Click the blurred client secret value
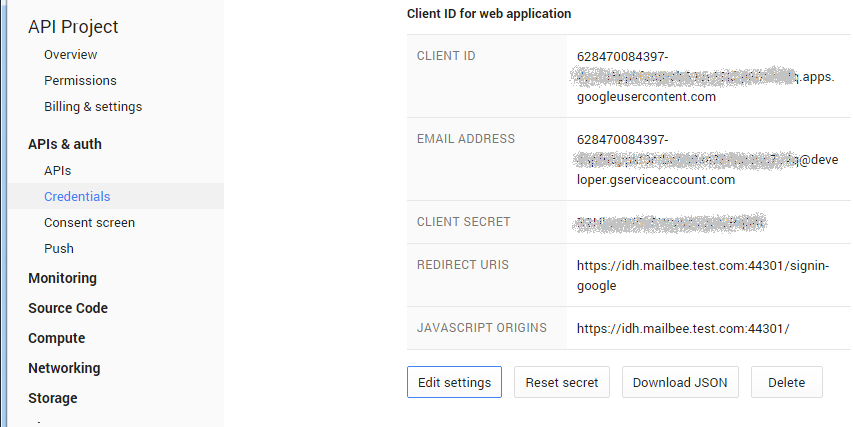 pyautogui.click(x=670, y=223)
